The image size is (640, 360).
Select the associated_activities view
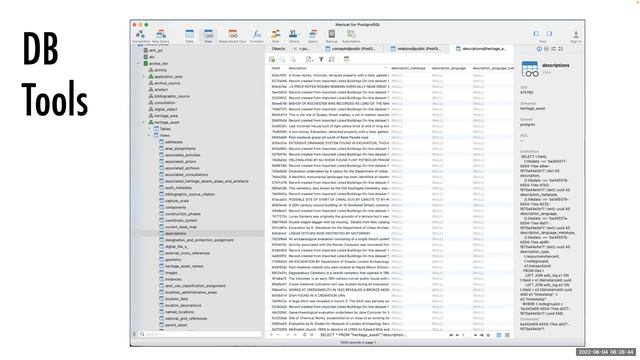[x=182, y=155]
